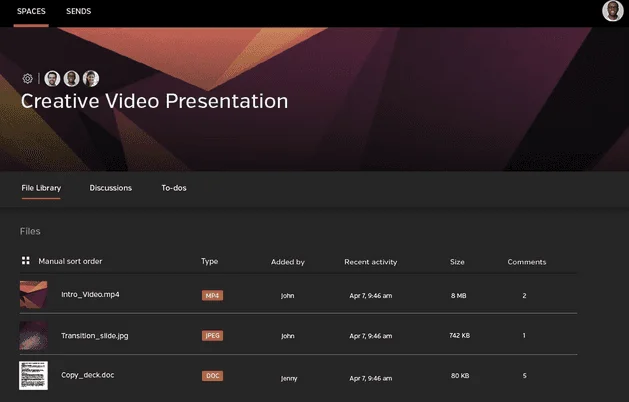Sort files by Size column

(457, 262)
